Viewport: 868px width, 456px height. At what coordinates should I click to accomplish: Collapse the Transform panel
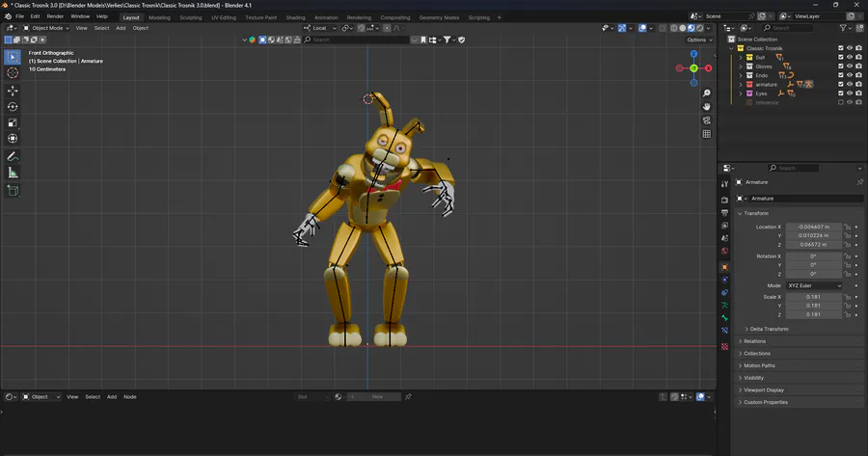click(756, 213)
